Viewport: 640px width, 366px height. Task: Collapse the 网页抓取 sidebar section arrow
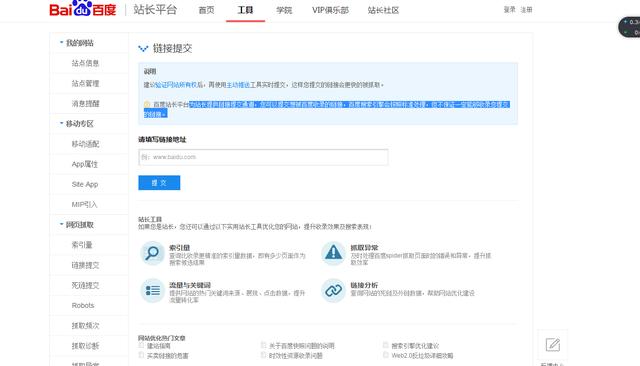(62, 224)
